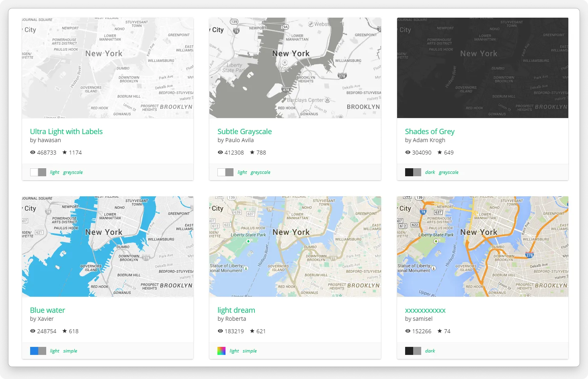Click the color swatch on Subtle Grayscale card
The width and height of the screenshot is (588, 379).
(x=225, y=172)
